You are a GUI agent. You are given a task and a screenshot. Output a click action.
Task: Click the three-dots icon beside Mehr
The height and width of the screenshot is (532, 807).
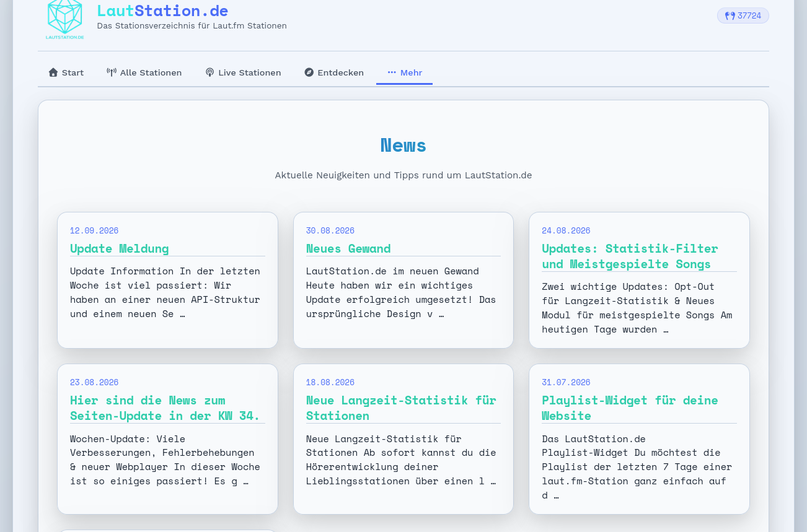coord(392,72)
